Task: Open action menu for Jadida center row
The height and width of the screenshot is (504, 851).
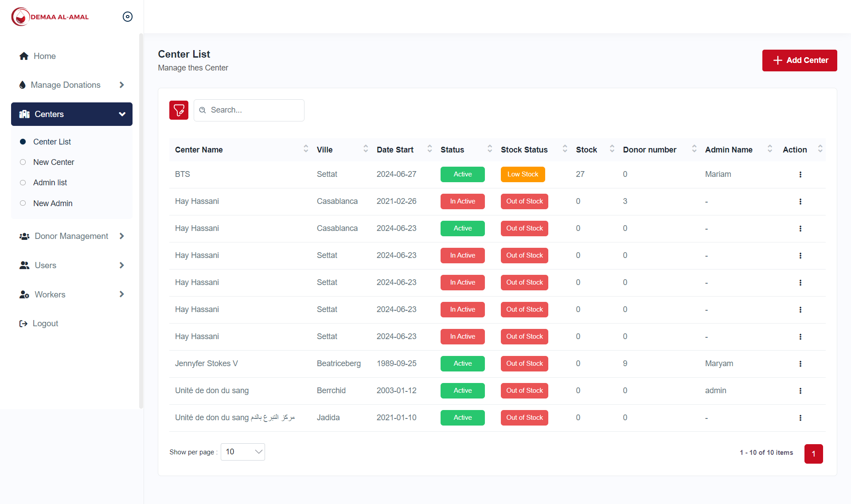Action: pyautogui.click(x=800, y=418)
